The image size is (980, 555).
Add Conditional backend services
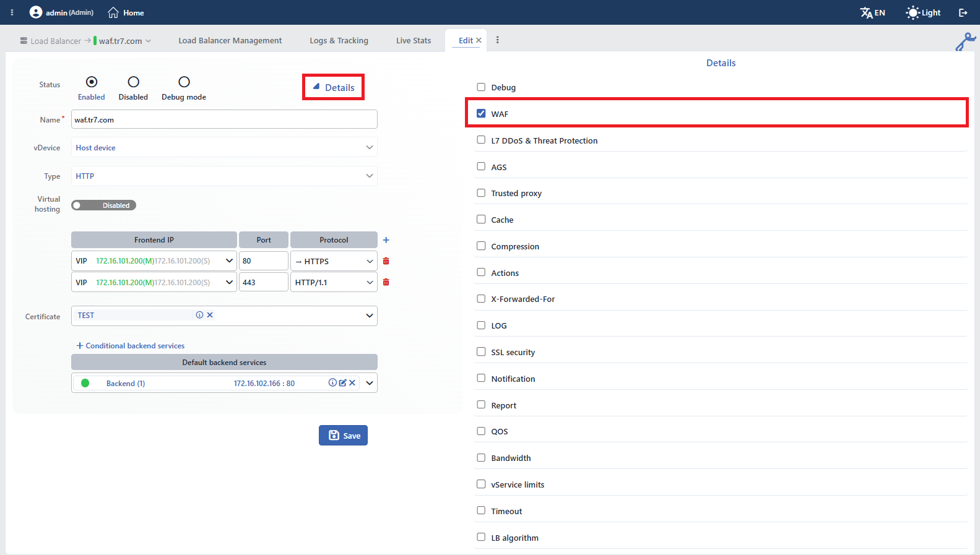[x=130, y=345]
